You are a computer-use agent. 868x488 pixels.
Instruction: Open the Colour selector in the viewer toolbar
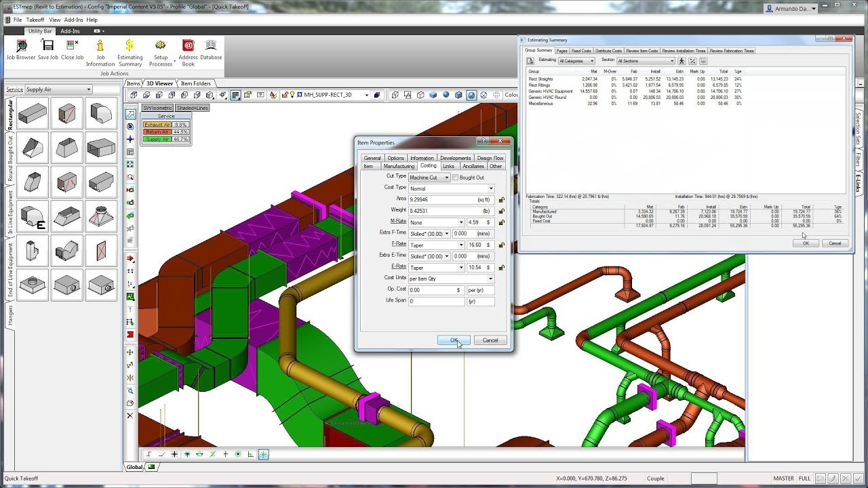pyautogui.click(x=513, y=94)
